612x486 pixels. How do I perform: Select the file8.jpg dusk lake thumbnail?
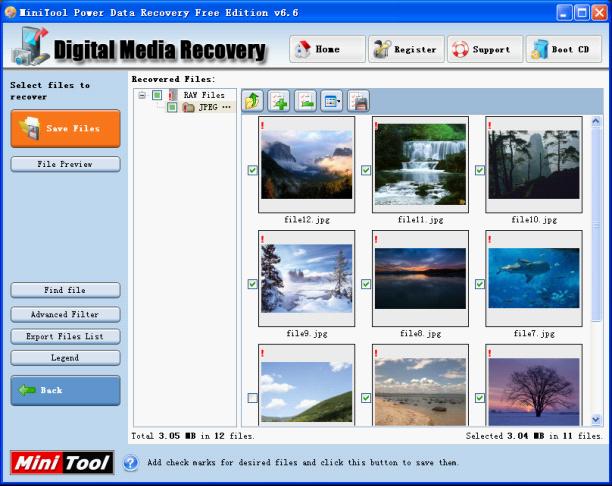coord(420,278)
